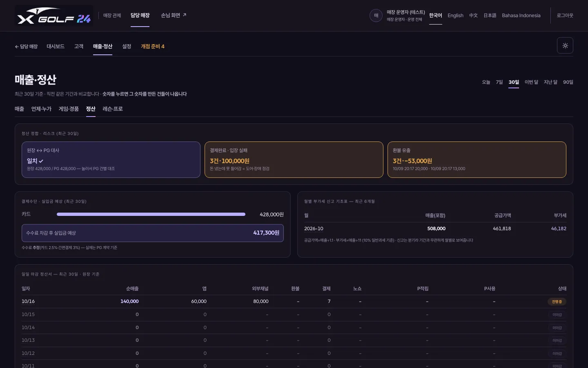Viewport: 588px width, 368px height.
Task: Go back via ← 담당 매장 link
Action: click(x=26, y=47)
